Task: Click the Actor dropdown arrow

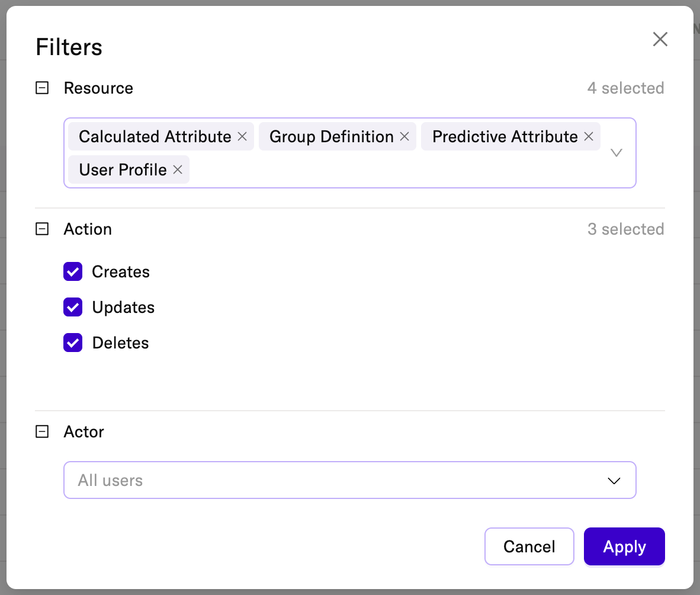Action: tap(614, 481)
